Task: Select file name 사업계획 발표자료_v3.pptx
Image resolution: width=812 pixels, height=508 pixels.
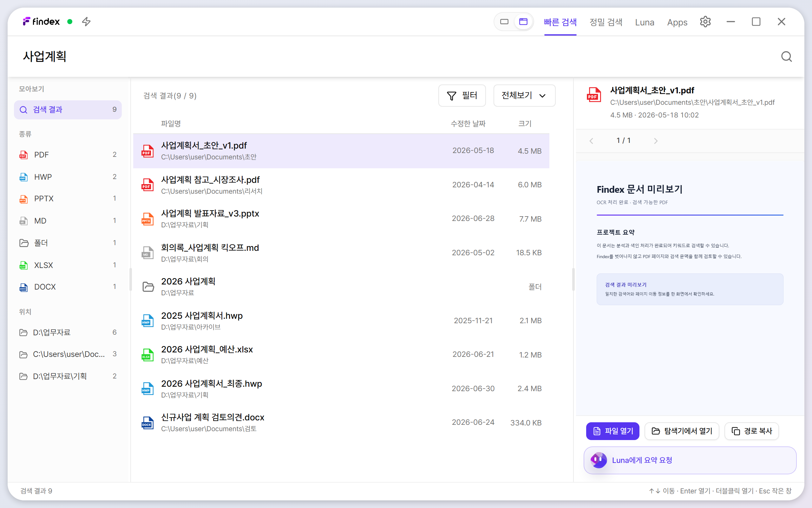Action: click(210, 213)
